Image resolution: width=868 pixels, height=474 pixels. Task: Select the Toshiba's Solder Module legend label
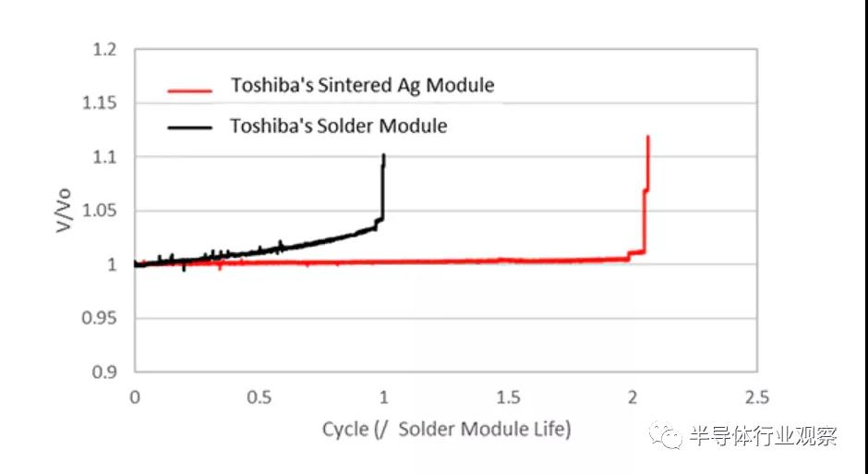[x=338, y=126]
